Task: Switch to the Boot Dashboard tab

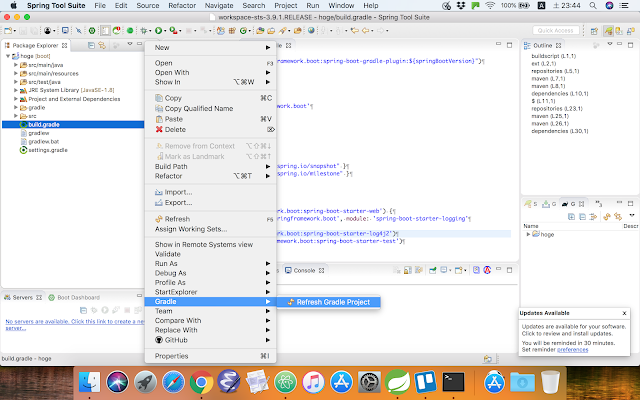Action: (74, 298)
